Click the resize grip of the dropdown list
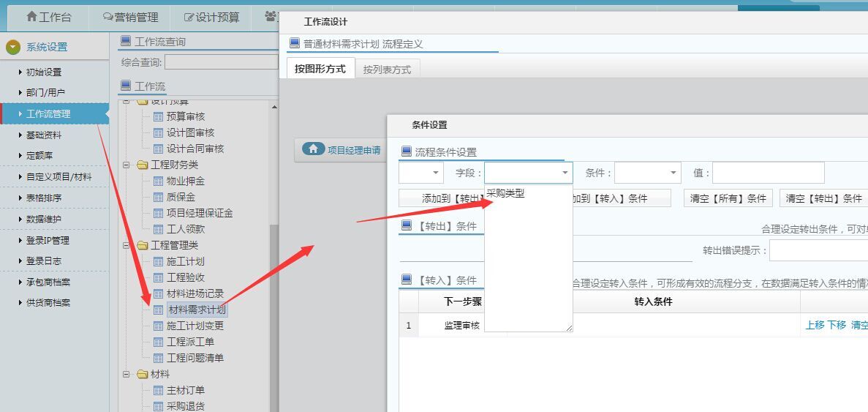 tap(568, 328)
